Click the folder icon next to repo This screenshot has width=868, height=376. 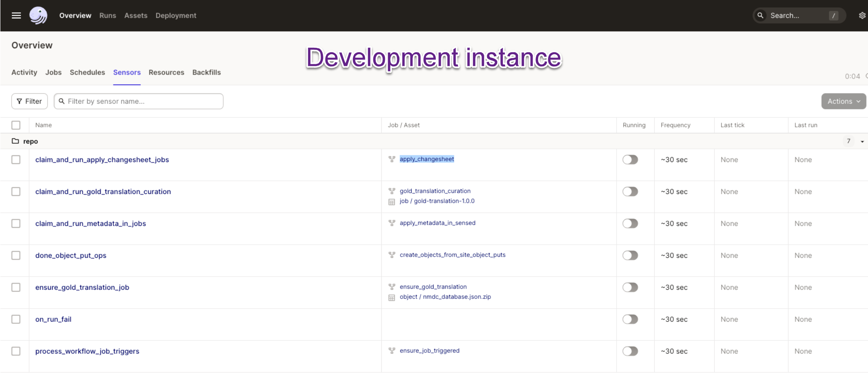(x=15, y=141)
